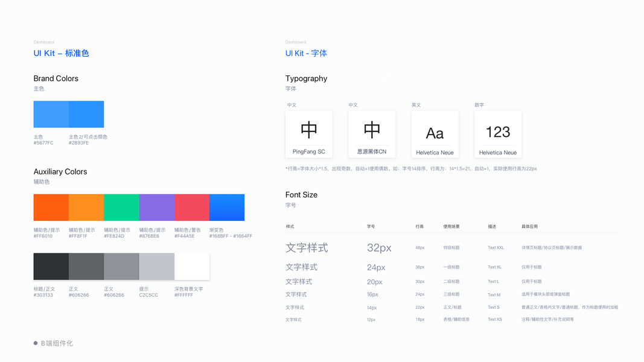Click the "UI Kit – 标准色" title
This screenshot has height=362, width=644.
coord(61,53)
